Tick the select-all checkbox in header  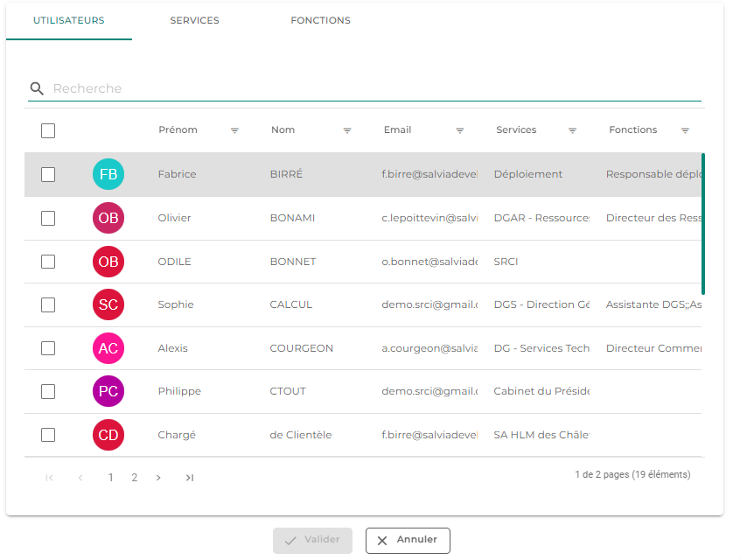click(48, 130)
